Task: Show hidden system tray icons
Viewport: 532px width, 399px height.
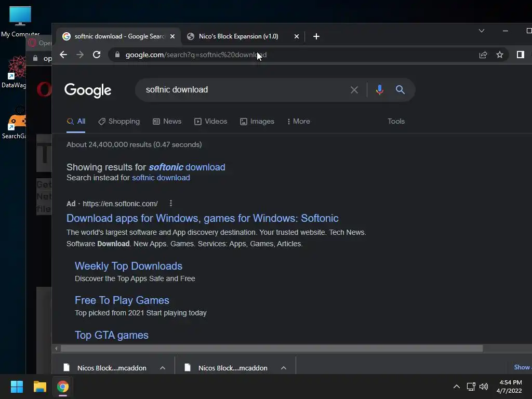Action: [457, 387]
